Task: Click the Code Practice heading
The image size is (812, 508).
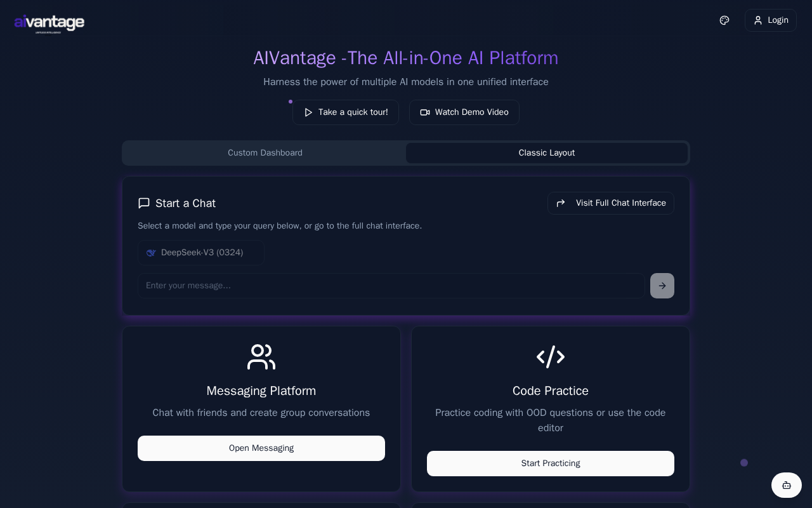Action: 551,391
